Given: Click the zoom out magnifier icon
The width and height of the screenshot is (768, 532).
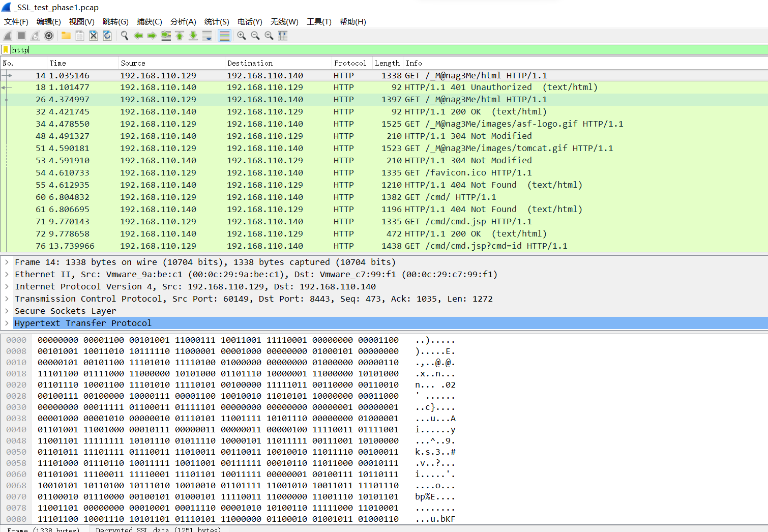Looking at the screenshot, I should point(255,36).
